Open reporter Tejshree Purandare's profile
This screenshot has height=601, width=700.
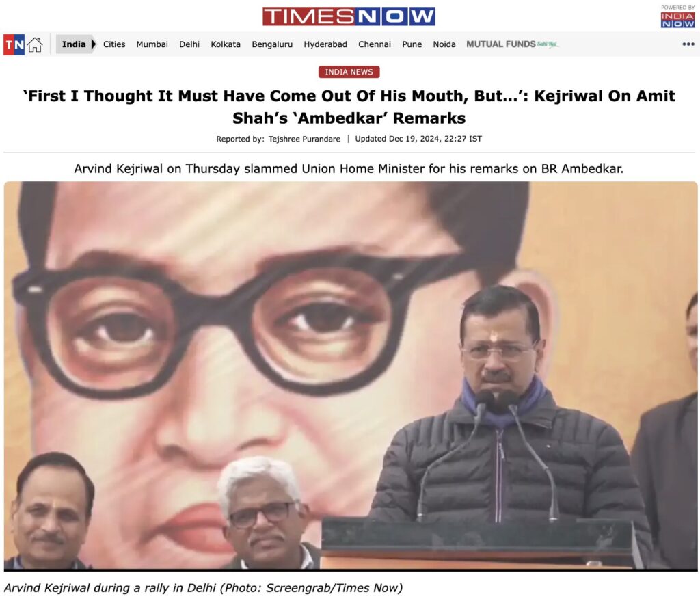pos(304,139)
